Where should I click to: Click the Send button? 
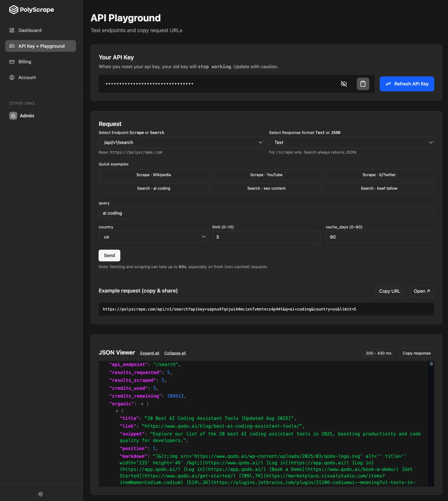(x=109, y=255)
